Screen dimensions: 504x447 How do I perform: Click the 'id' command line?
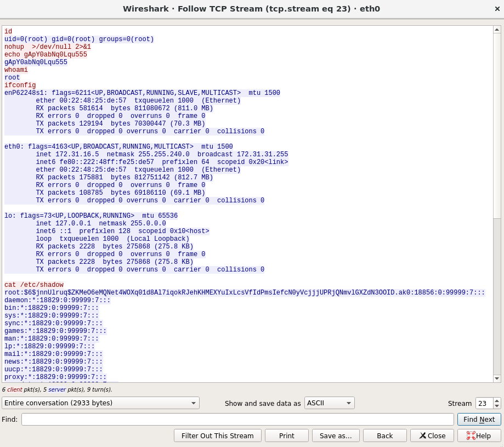point(8,31)
